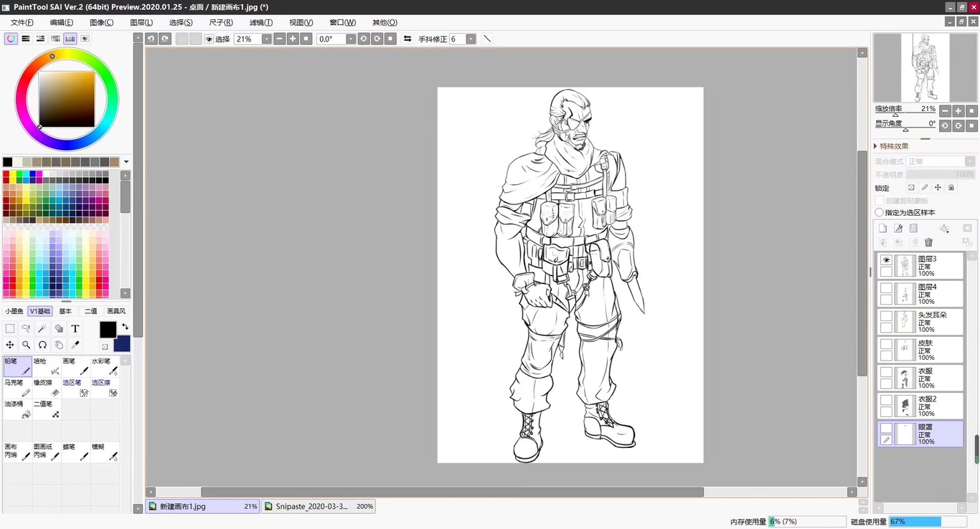Open the 滤镜(T) menu

pos(260,22)
